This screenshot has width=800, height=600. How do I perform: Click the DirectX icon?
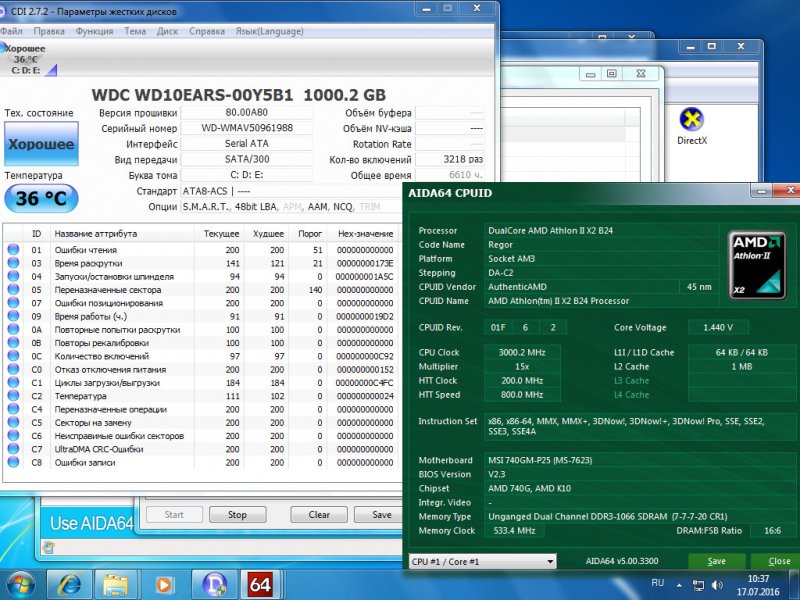(691, 120)
